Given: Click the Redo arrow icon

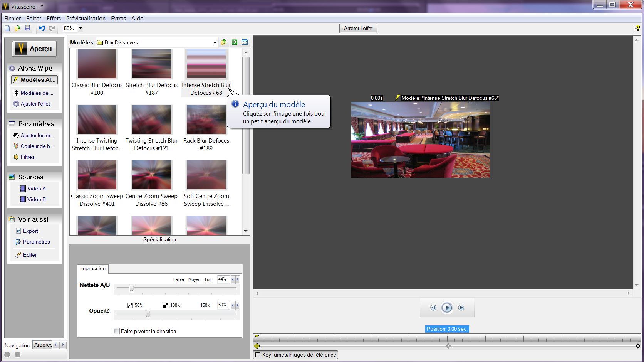Looking at the screenshot, I should click(52, 28).
